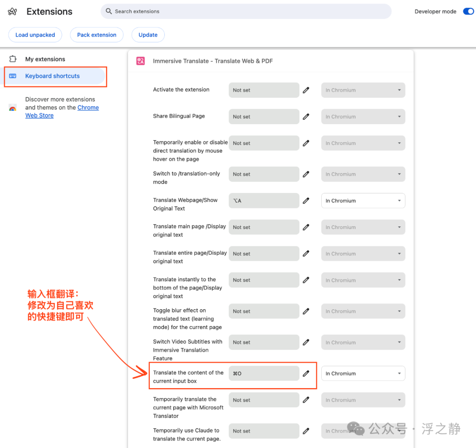Edit shortcut for Translate main page
This screenshot has width=476, height=448.
point(306,227)
